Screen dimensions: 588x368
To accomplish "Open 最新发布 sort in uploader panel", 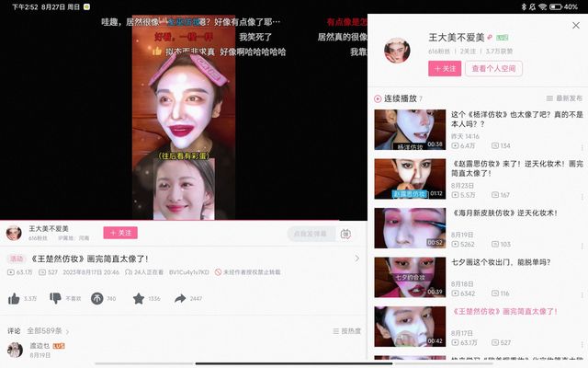I will (x=564, y=98).
